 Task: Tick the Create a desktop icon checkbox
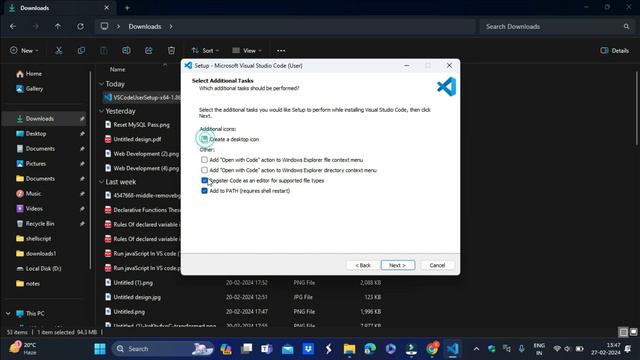click(x=204, y=139)
